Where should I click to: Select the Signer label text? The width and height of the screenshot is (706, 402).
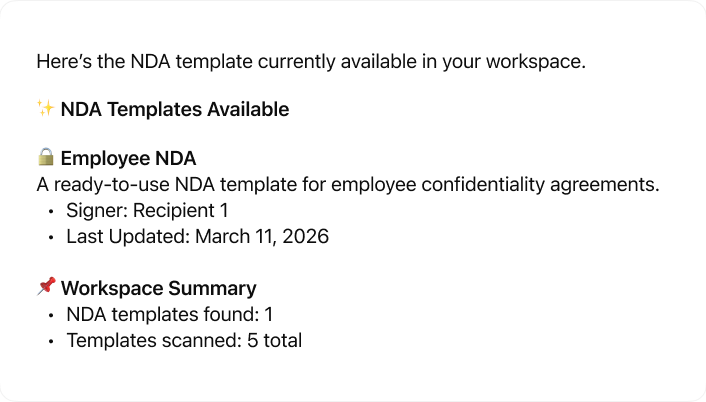94,211
